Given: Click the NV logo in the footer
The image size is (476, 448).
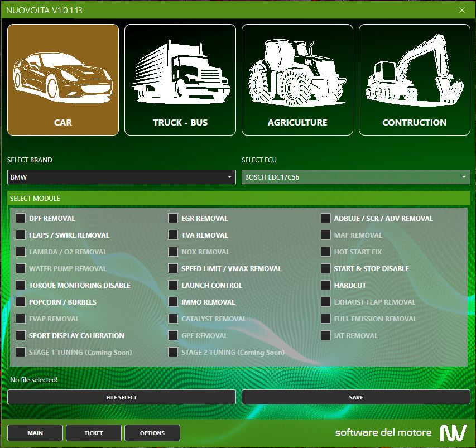Looking at the screenshot, I should pos(453,433).
